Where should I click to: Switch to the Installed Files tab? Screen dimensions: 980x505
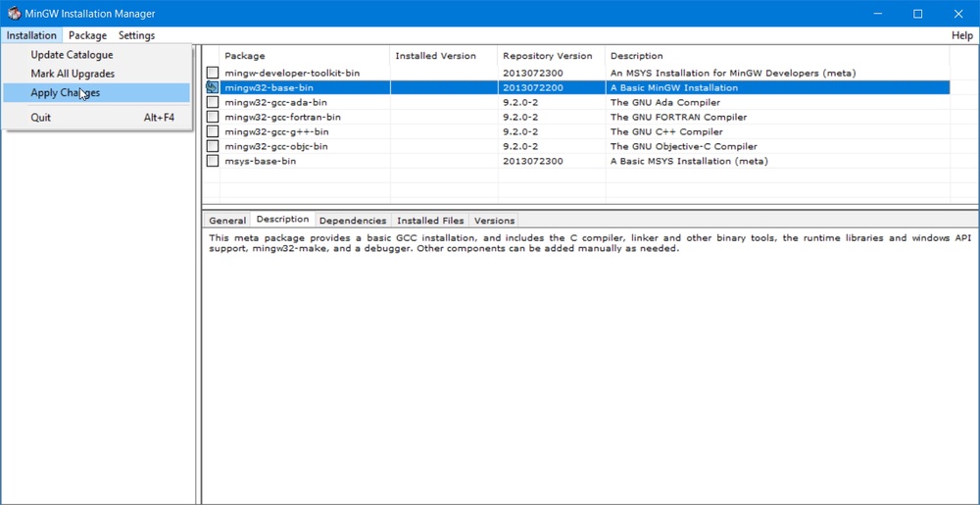click(x=430, y=221)
